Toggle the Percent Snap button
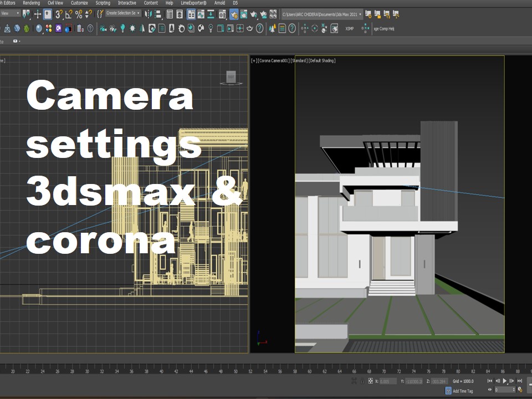Image resolution: width=532 pixels, height=399 pixels. coord(79,14)
